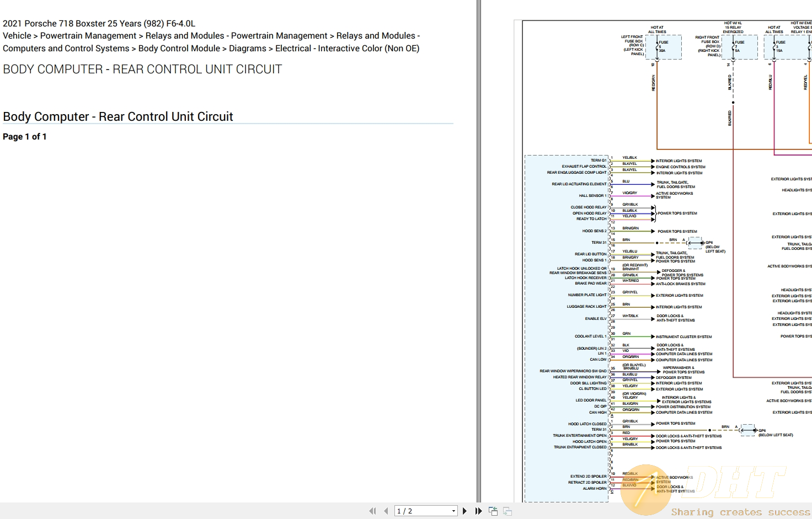The width and height of the screenshot is (812, 519).
Task: Click the 'EXTEND 2D SPOILER' pin label
Action: [x=588, y=477]
